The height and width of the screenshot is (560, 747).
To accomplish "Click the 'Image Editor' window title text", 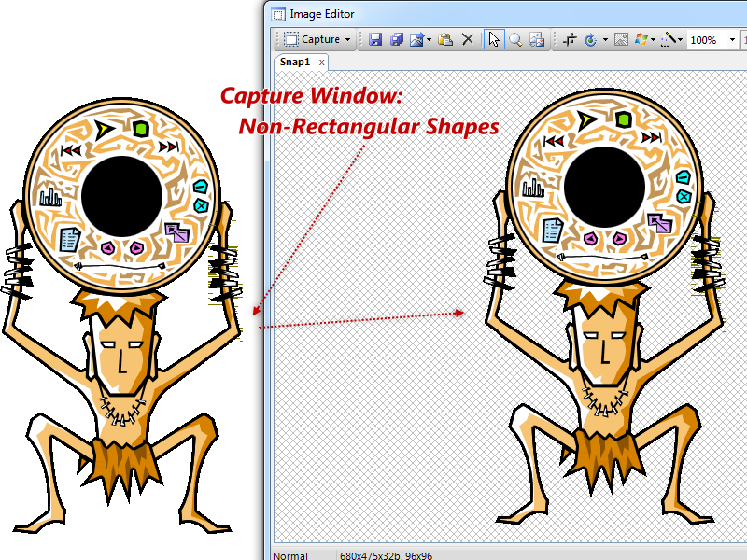I will (322, 14).
